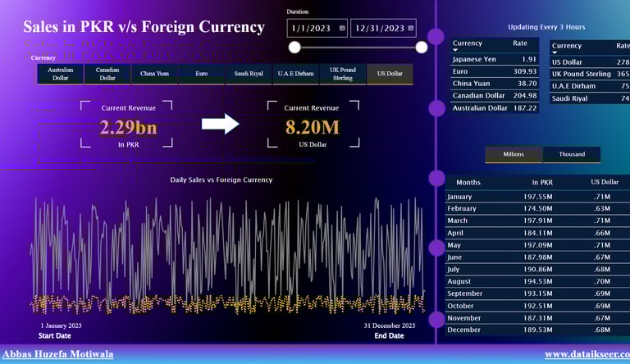The width and height of the screenshot is (630, 364).
Task: Select the Australian Dollar currency tile
Action: coord(60,74)
